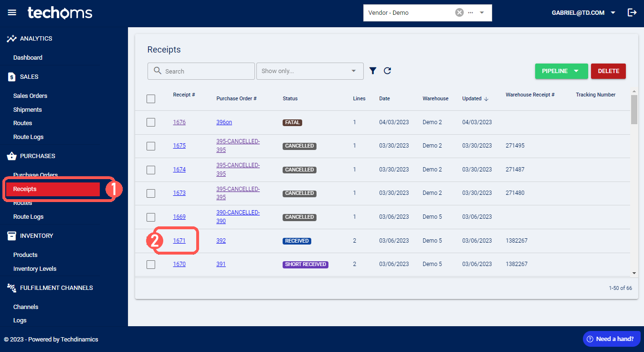Image resolution: width=644 pixels, height=352 pixels.
Task: Open the filter funnel icon
Action: 373,71
